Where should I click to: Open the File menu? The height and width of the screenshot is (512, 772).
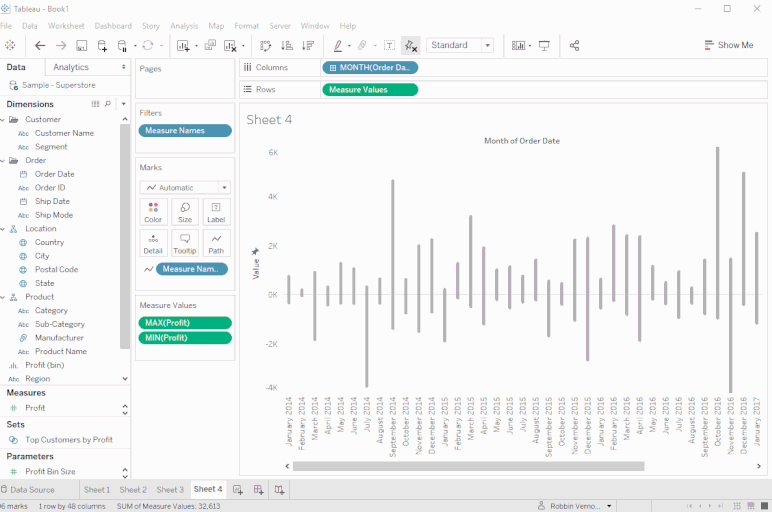6,26
